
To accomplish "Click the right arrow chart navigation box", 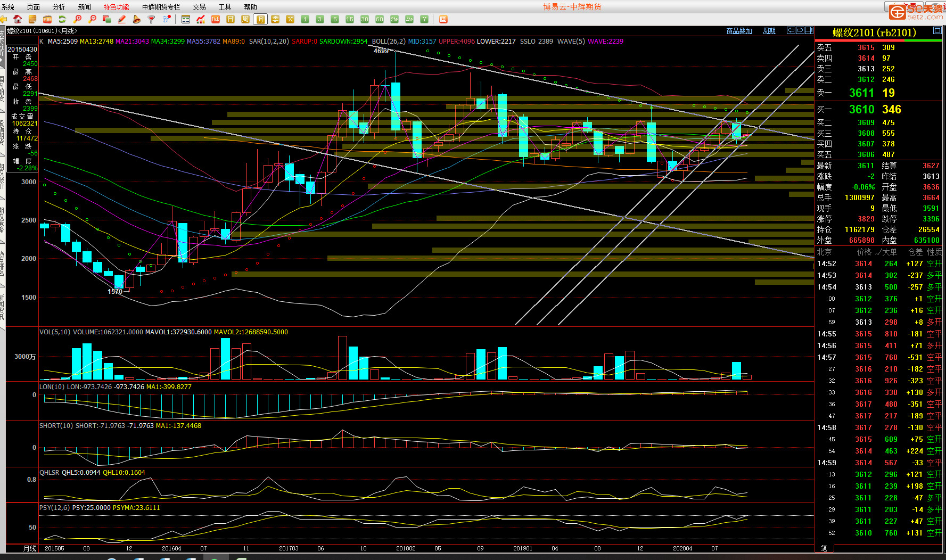I will click(x=800, y=30).
